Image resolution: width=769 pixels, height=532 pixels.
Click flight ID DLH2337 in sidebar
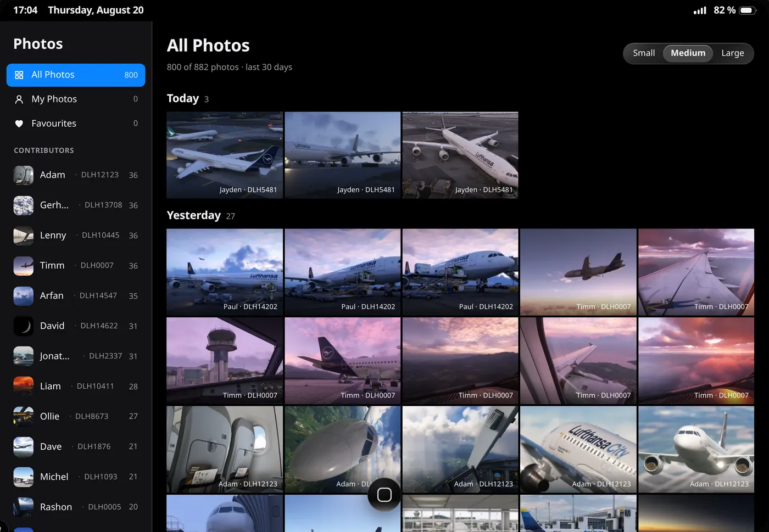point(105,356)
